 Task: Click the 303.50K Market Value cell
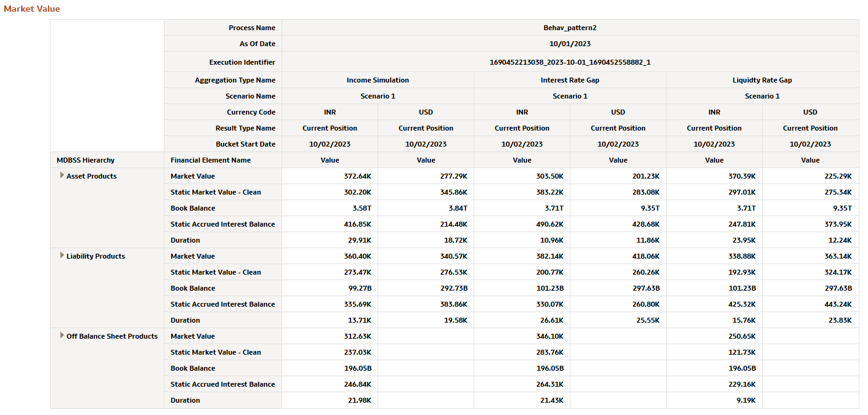(522, 176)
